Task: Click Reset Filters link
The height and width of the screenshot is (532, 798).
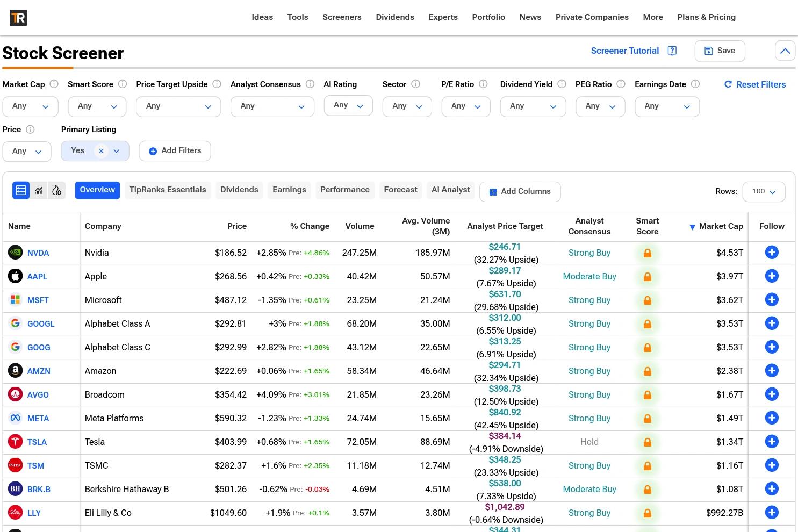Action: pos(754,84)
